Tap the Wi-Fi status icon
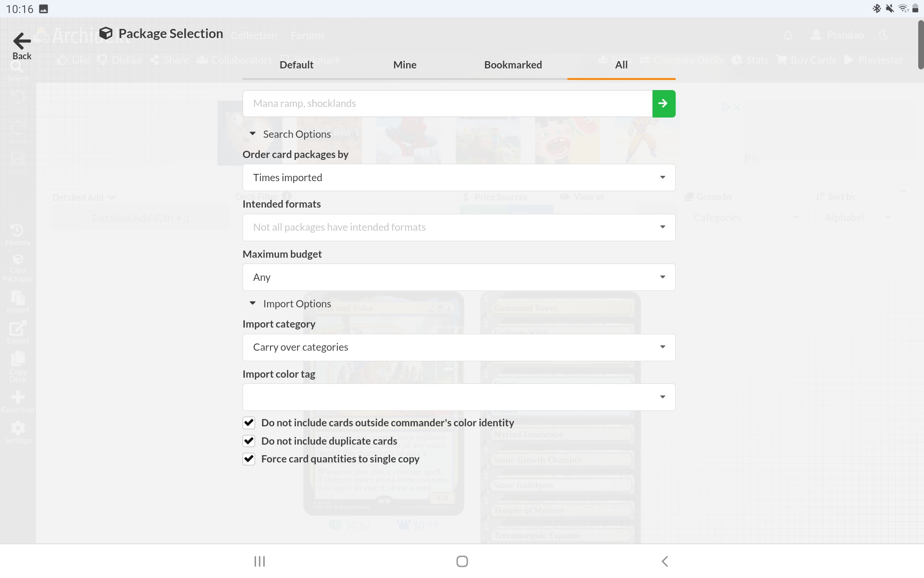The height and width of the screenshot is (578, 924). coord(903,8)
